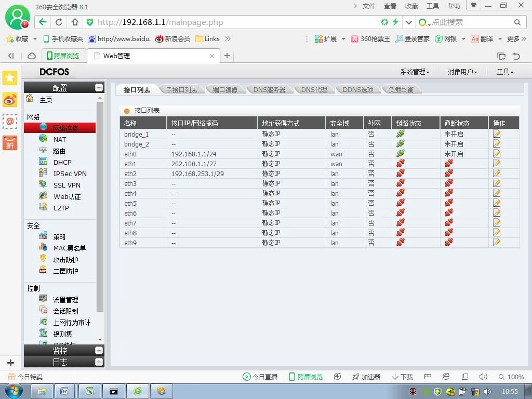Open the 对象用户 dropdown menu
Viewport: 532px width, 399px height.
coord(462,72)
